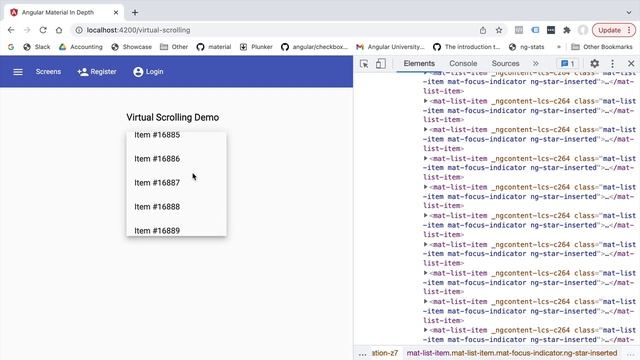Image resolution: width=640 pixels, height=360 pixels.
Task: Open the Angular University bookmark
Action: tap(390, 47)
